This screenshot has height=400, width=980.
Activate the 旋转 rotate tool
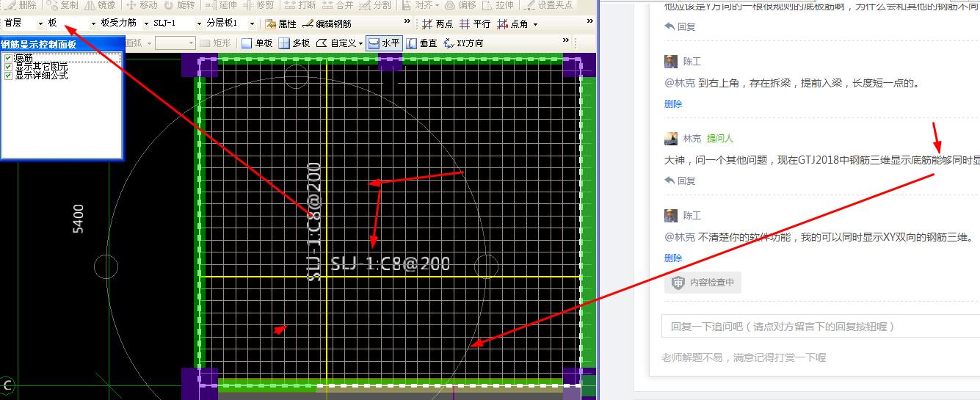point(180,5)
